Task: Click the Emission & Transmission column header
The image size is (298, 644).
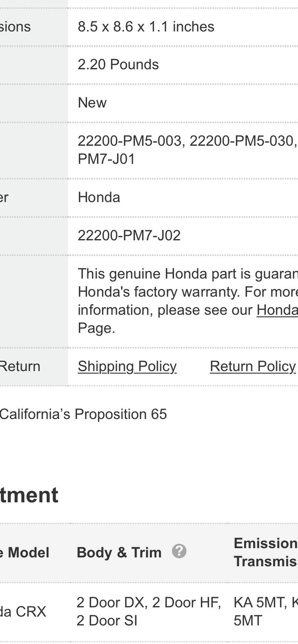Action: tap(266, 552)
